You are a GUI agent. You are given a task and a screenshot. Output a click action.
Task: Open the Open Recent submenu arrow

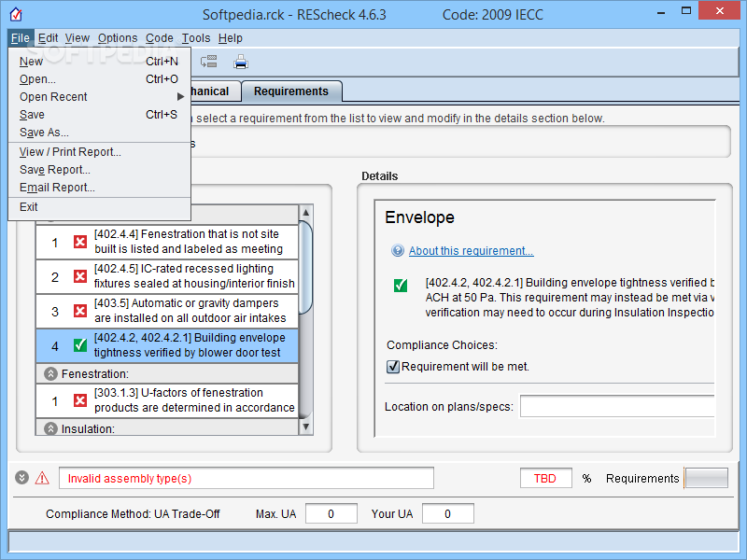pyautogui.click(x=180, y=97)
